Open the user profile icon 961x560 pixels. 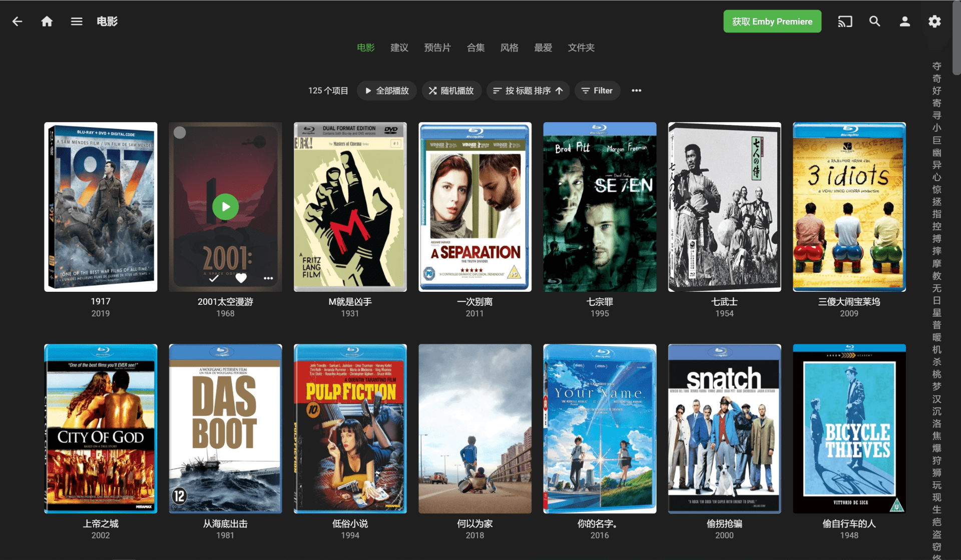(x=904, y=22)
